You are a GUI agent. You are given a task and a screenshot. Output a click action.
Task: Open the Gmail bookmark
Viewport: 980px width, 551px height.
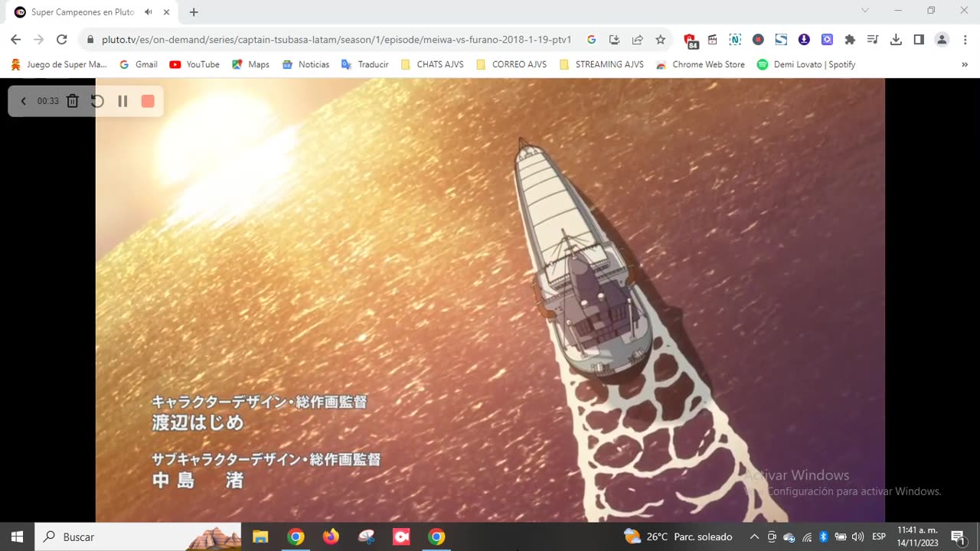[x=139, y=65]
